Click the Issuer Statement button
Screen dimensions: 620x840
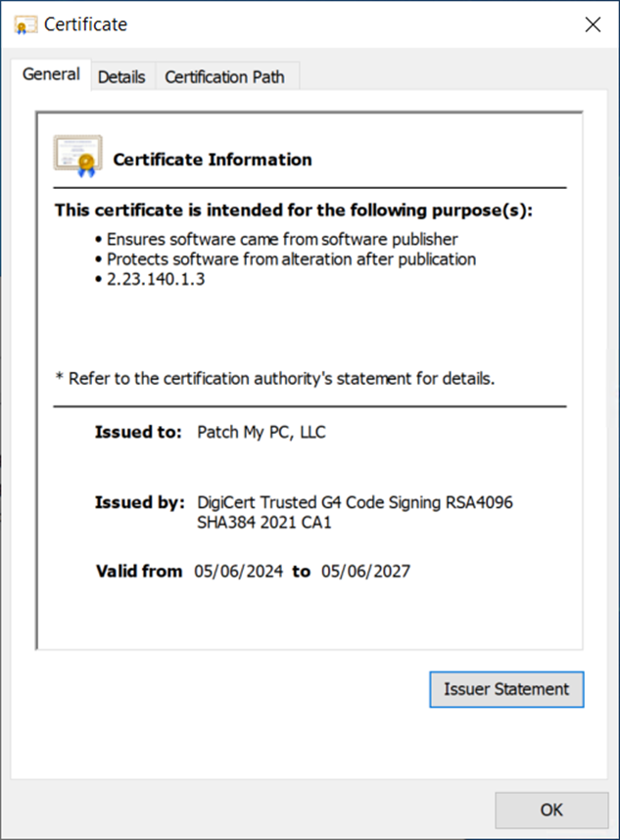[x=506, y=689]
